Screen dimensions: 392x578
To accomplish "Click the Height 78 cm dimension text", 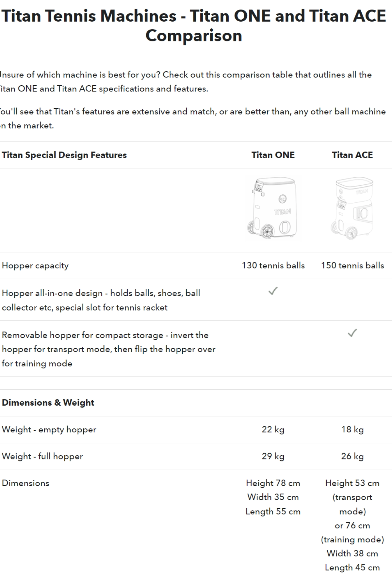I will [273, 483].
